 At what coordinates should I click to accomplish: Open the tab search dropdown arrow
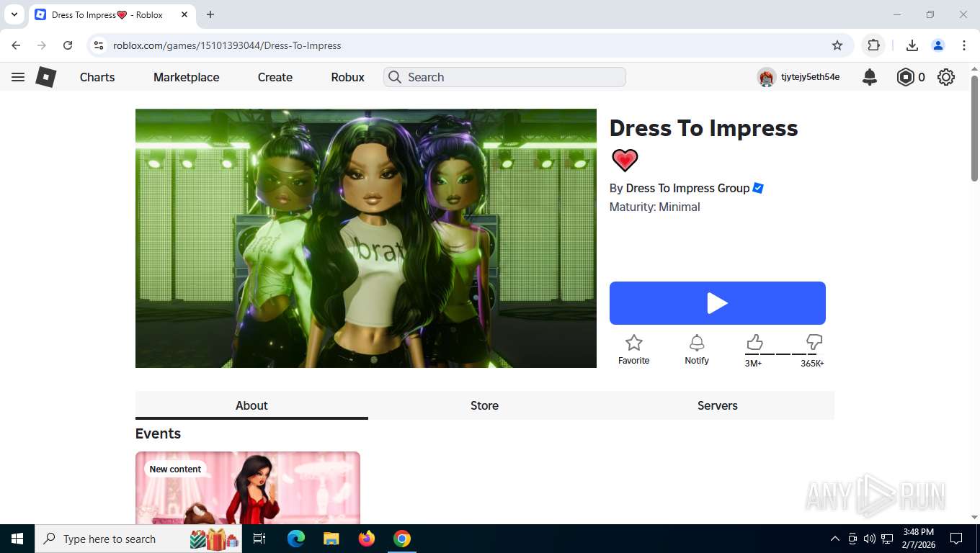pos(14,14)
